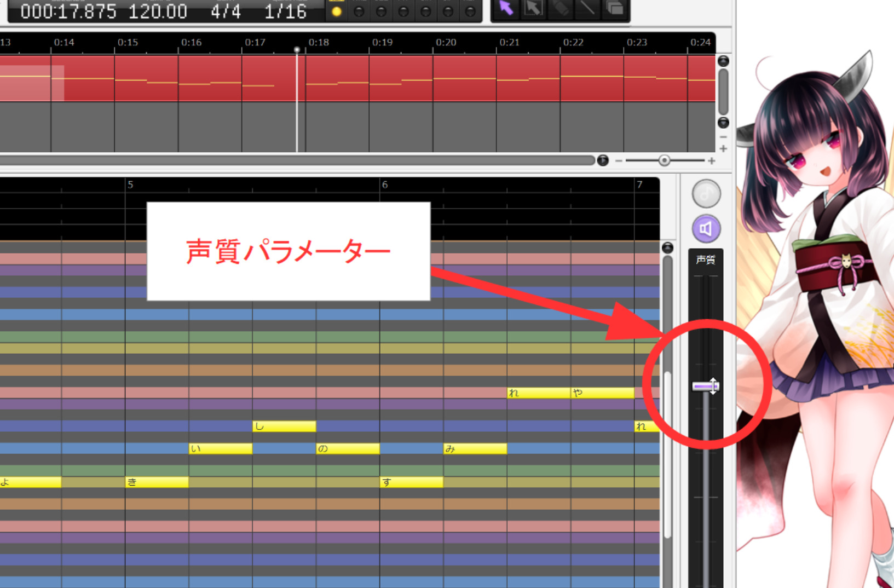This screenshot has height=588, width=894.
Task: Click the gray music note round button
Action: tap(706, 194)
